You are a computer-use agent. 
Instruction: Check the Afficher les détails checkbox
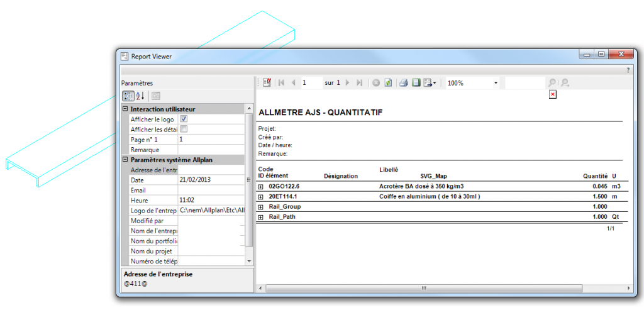coord(184,129)
